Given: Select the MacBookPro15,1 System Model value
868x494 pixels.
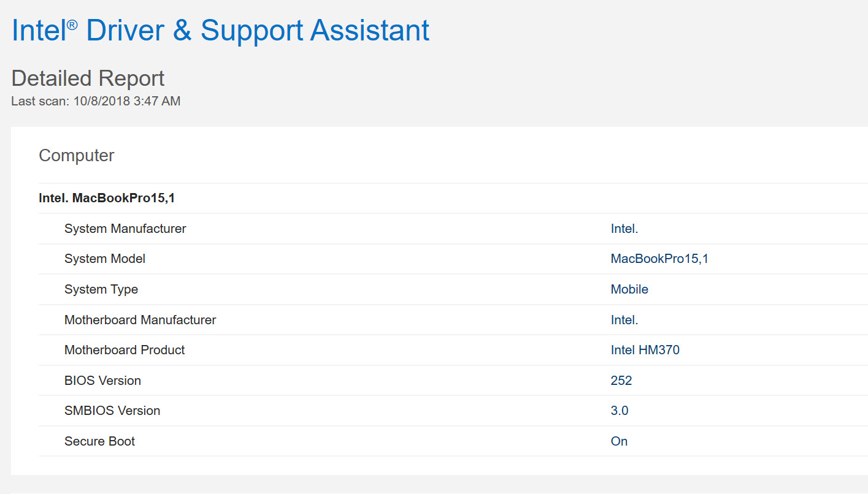Looking at the screenshot, I should click(x=659, y=259).
